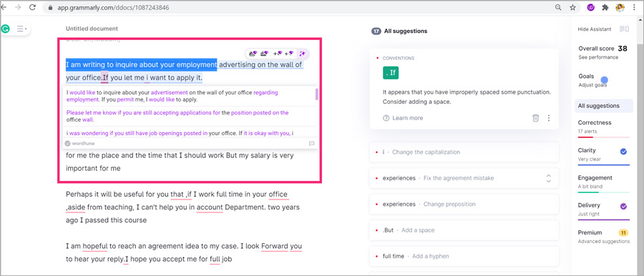Screen dimensions: 644x276
Task: Reload the page in the browser
Action: (x=32, y=7)
